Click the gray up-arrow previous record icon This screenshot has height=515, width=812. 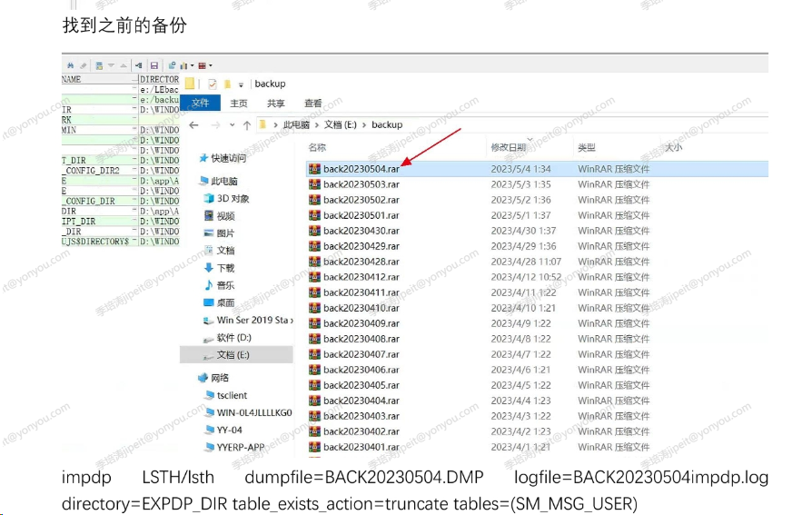point(124,65)
